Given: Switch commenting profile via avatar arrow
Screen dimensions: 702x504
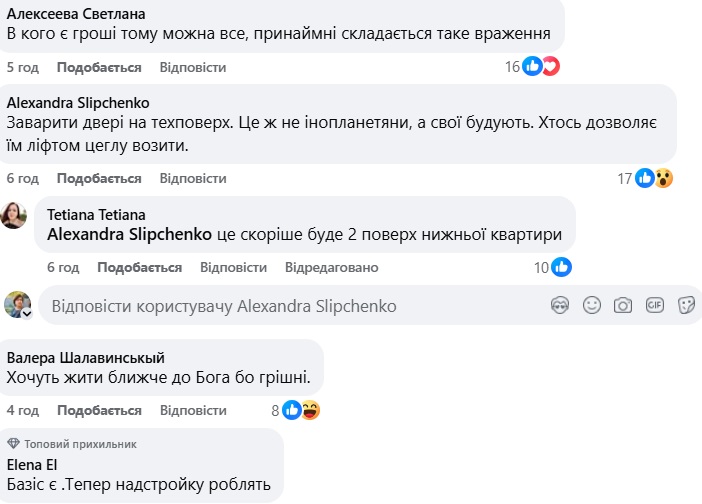Looking at the screenshot, I should 27,313.
